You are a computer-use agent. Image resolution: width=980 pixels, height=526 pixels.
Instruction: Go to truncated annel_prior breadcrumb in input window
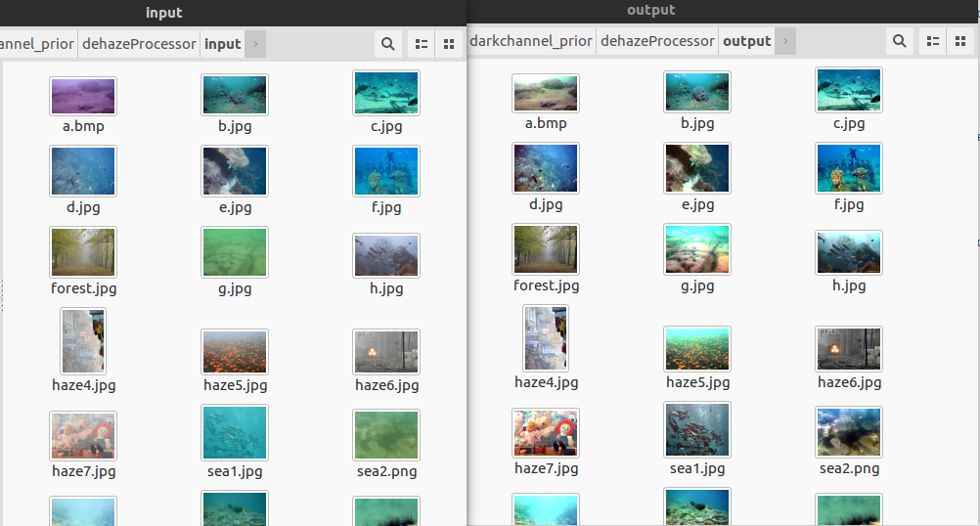[38, 44]
